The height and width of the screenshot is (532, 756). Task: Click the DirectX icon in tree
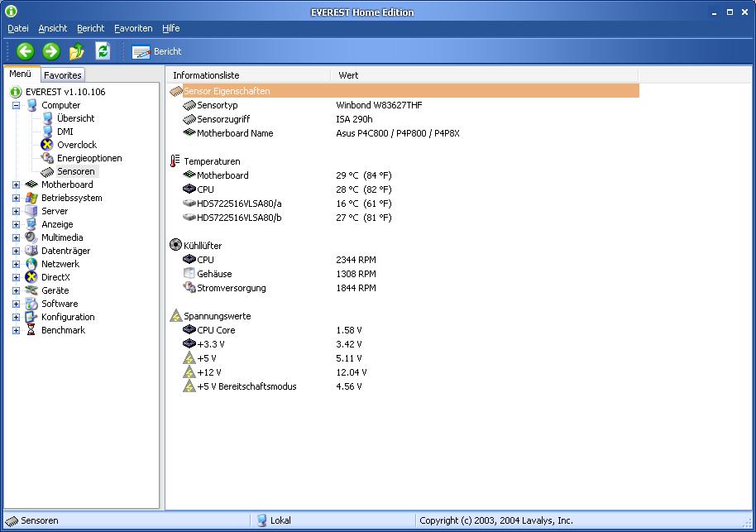pos(31,277)
